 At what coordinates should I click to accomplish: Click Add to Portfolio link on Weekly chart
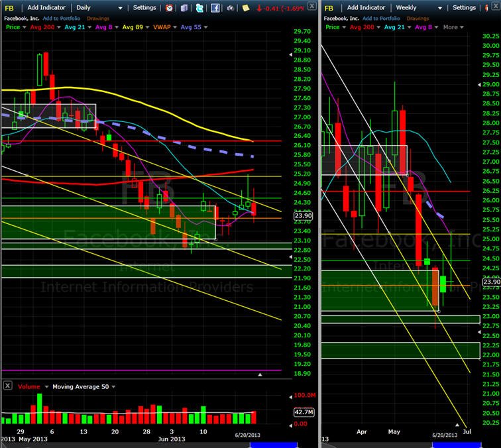(381, 19)
